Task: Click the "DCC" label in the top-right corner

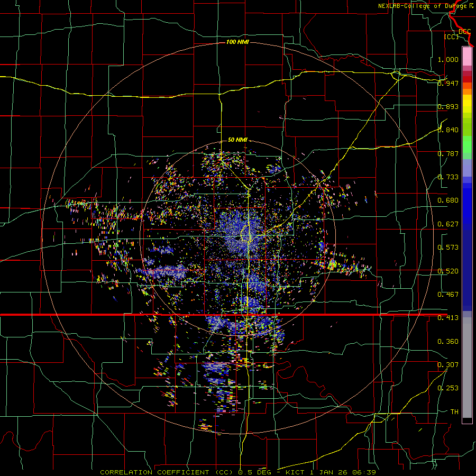Action: (x=464, y=32)
